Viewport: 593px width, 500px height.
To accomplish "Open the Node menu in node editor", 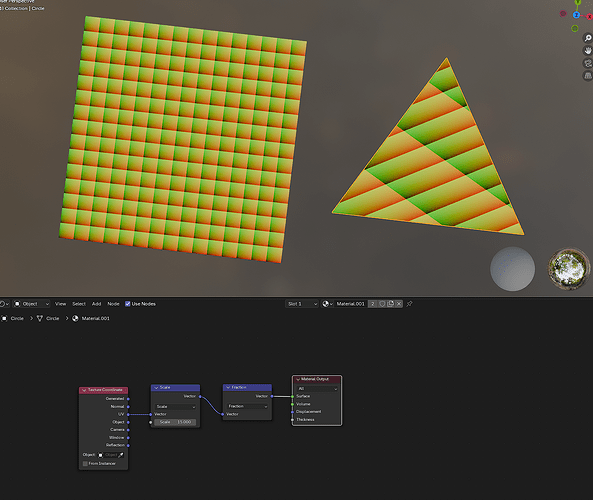I will (x=113, y=304).
